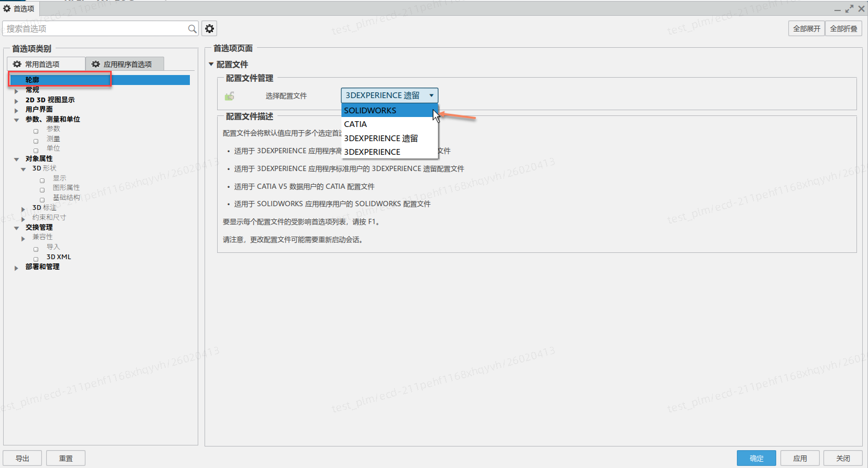Open the 显示 item under 3D 形状
Viewport: 868px width, 468px height.
[60, 178]
